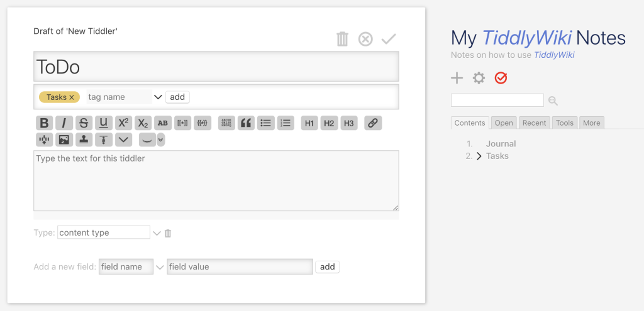Click the superscript toolbar button

(x=123, y=123)
